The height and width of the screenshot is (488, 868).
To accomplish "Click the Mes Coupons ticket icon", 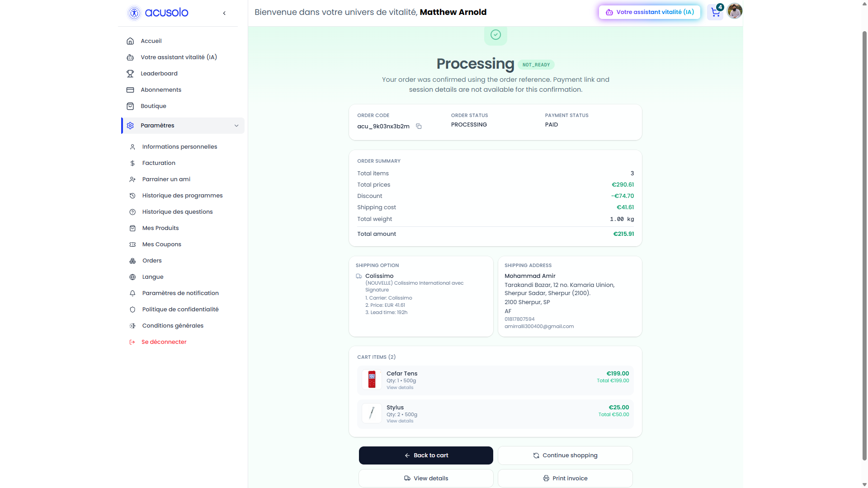I will [x=132, y=244].
